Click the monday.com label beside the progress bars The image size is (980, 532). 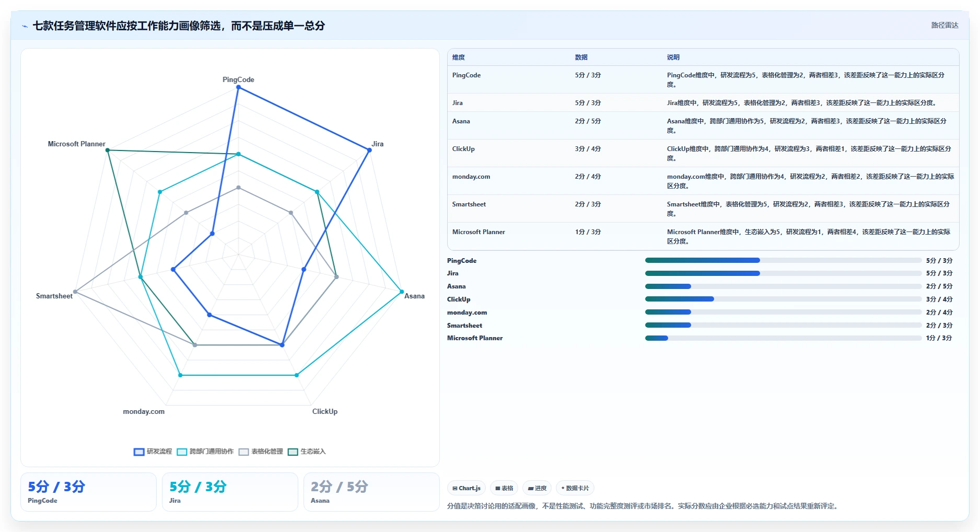click(467, 313)
